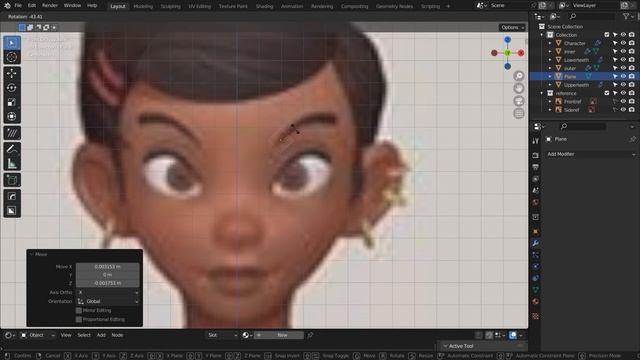
Task: Open the Object Data properties tab
Action: pos(536,290)
